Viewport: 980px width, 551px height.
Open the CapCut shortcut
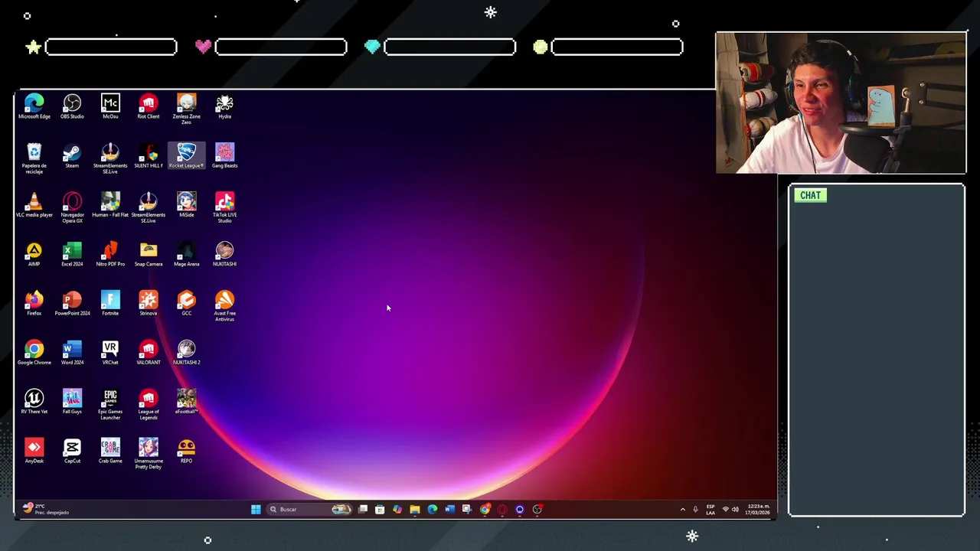coord(72,451)
